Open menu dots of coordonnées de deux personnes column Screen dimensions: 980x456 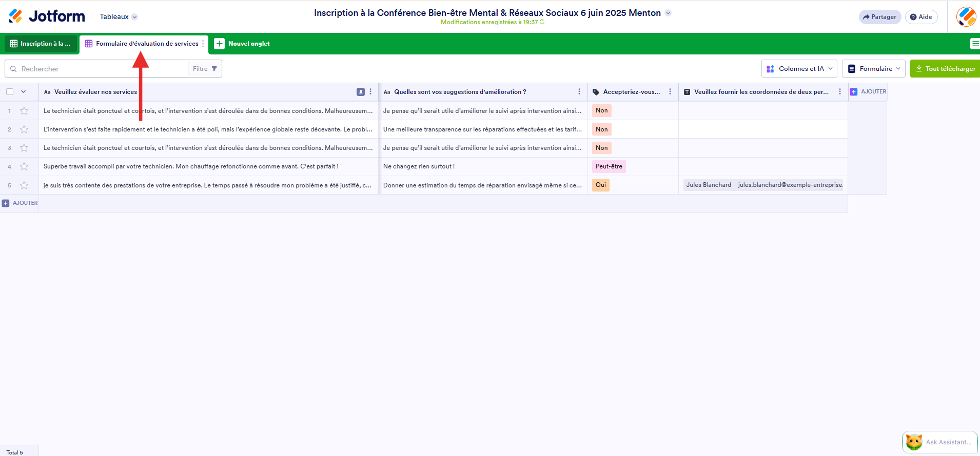click(x=840, y=92)
